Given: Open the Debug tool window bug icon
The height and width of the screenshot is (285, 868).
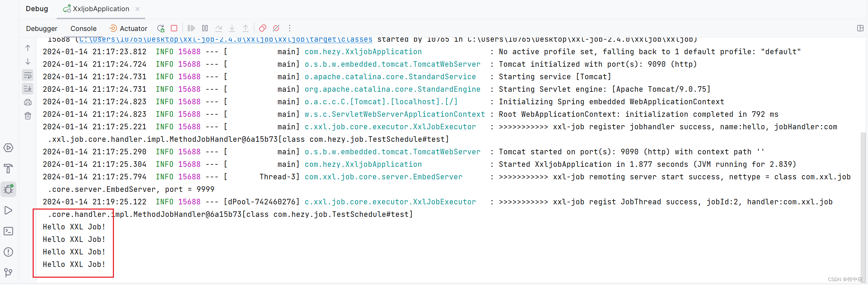Looking at the screenshot, I should [8, 189].
